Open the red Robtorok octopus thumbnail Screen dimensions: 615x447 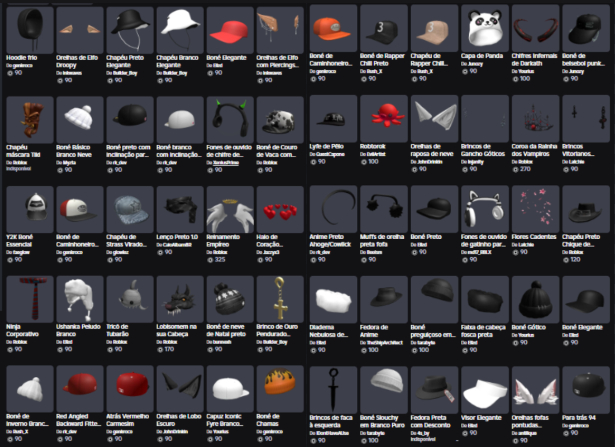coord(384,118)
